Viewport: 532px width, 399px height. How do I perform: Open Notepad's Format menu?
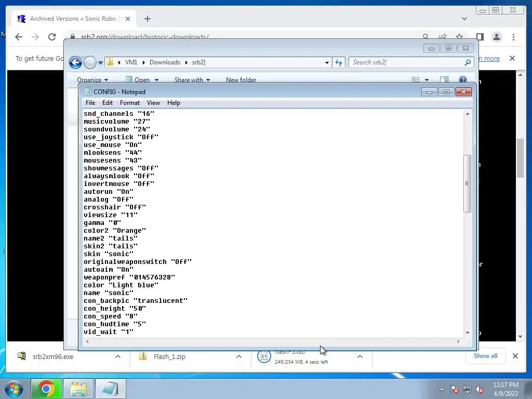click(129, 103)
